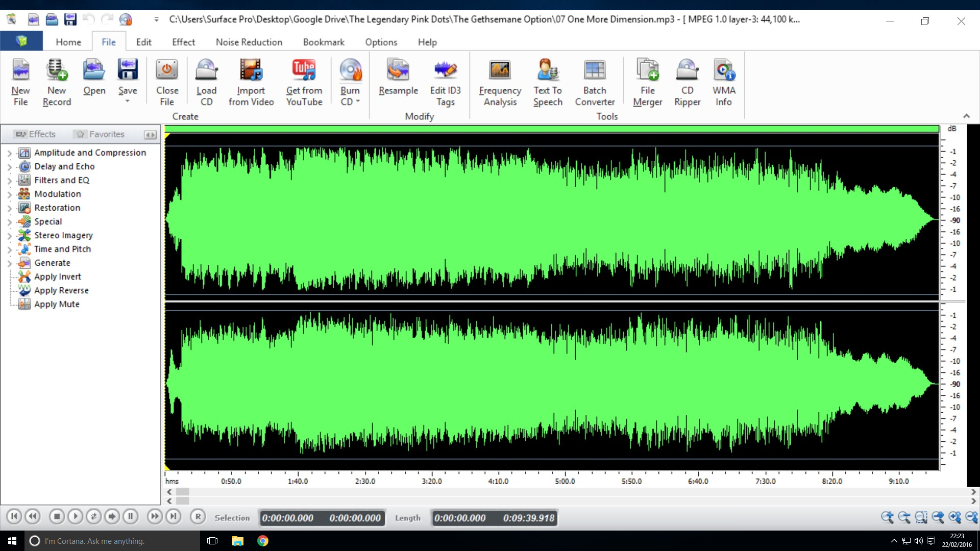980x551 pixels.
Task: Click the Noise Reduction menu item
Action: [249, 42]
